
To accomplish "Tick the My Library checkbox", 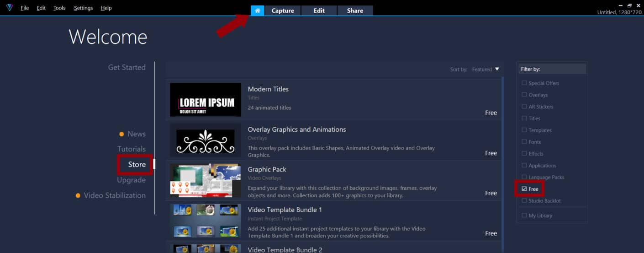I will point(524,215).
